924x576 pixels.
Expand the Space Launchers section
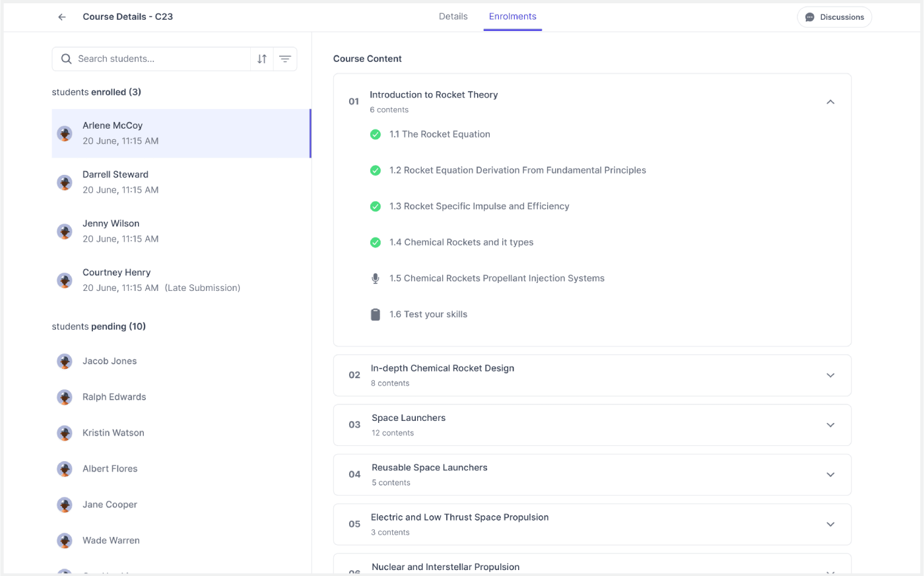coord(830,425)
